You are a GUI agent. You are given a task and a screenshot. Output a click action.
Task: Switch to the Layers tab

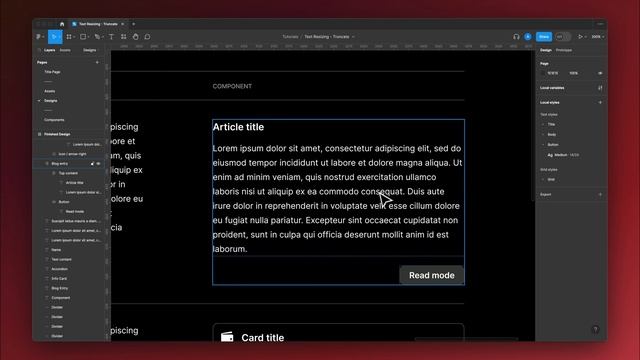[x=49, y=50]
